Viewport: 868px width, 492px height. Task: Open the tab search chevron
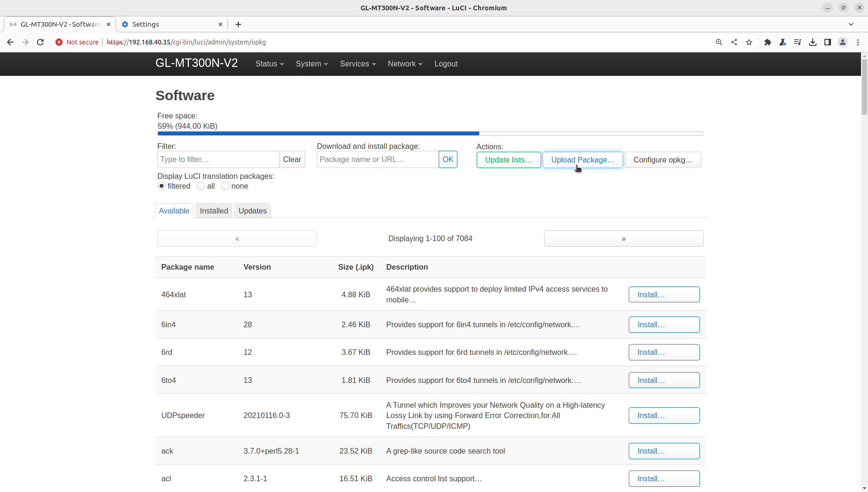(x=851, y=24)
